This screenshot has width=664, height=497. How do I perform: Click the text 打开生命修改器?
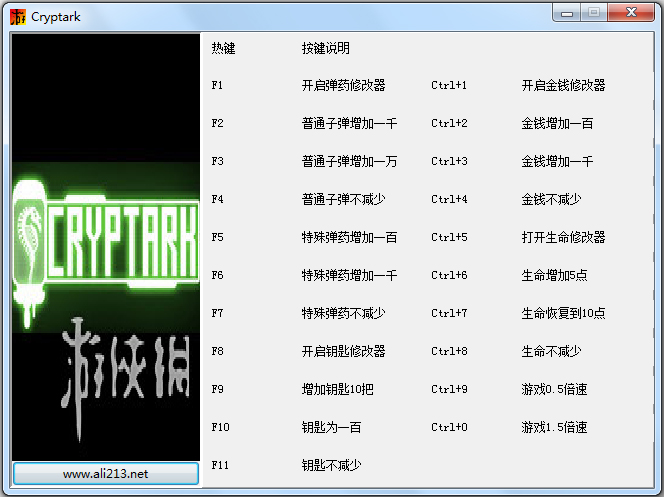point(563,237)
